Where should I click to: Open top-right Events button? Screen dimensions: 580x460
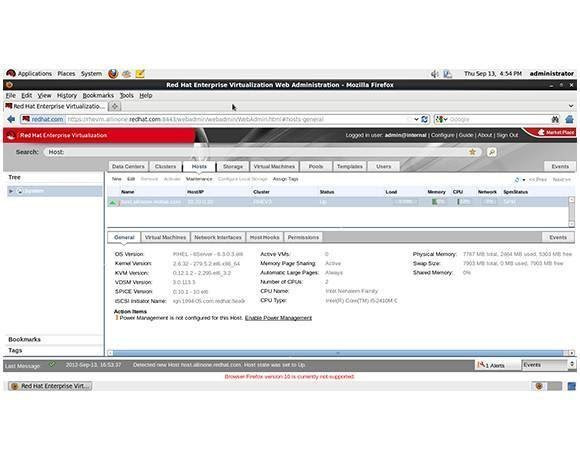[x=560, y=166]
